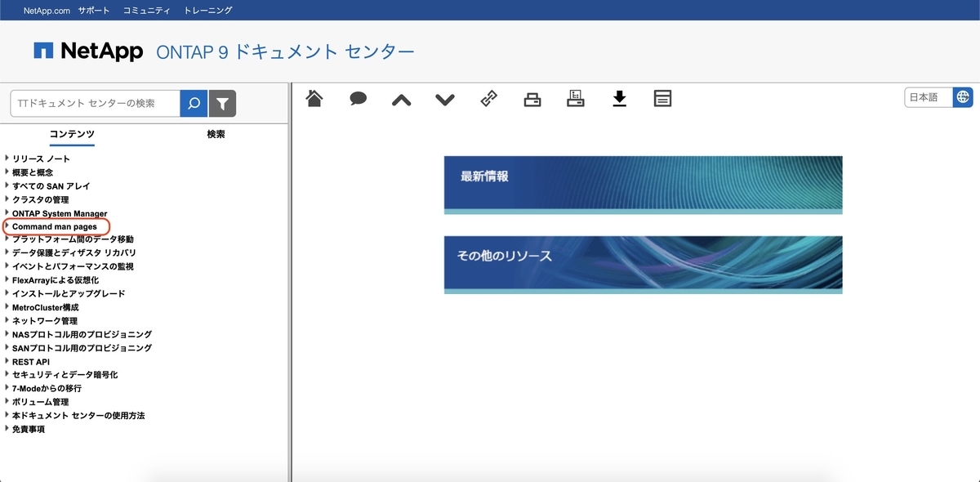Open the コミュニティ link in top bar
The image size is (980, 482).
pos(146,11)
